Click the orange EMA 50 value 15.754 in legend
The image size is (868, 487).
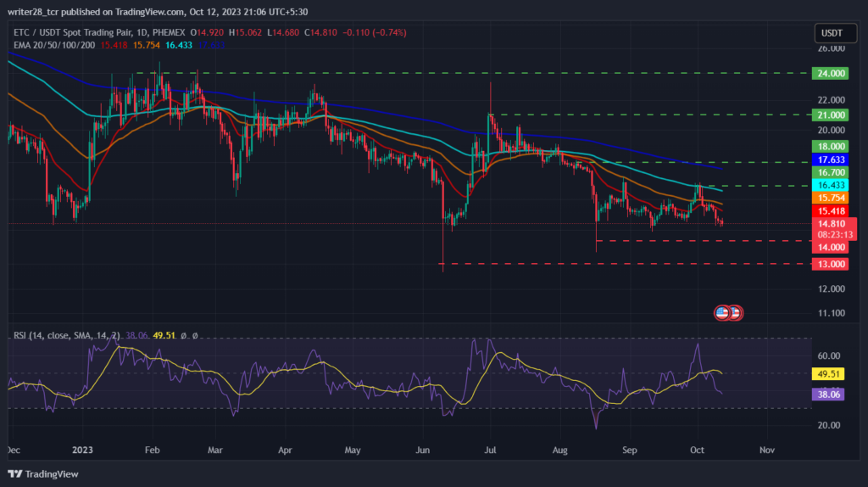tap(146, 46)
